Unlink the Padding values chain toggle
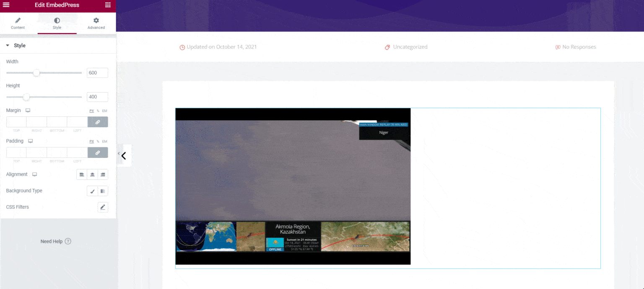Viewport: 644px width, 289px height. [x=98, y=152]
